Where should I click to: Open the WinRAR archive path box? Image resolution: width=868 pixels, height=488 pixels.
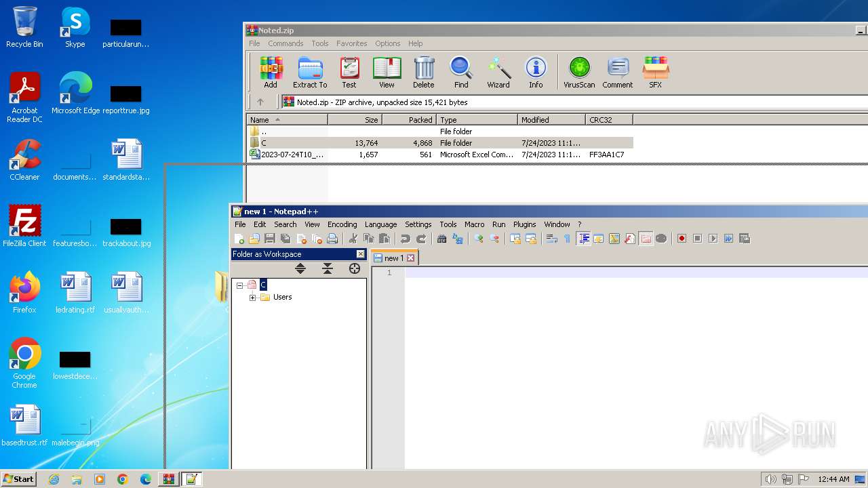(574, 102)
